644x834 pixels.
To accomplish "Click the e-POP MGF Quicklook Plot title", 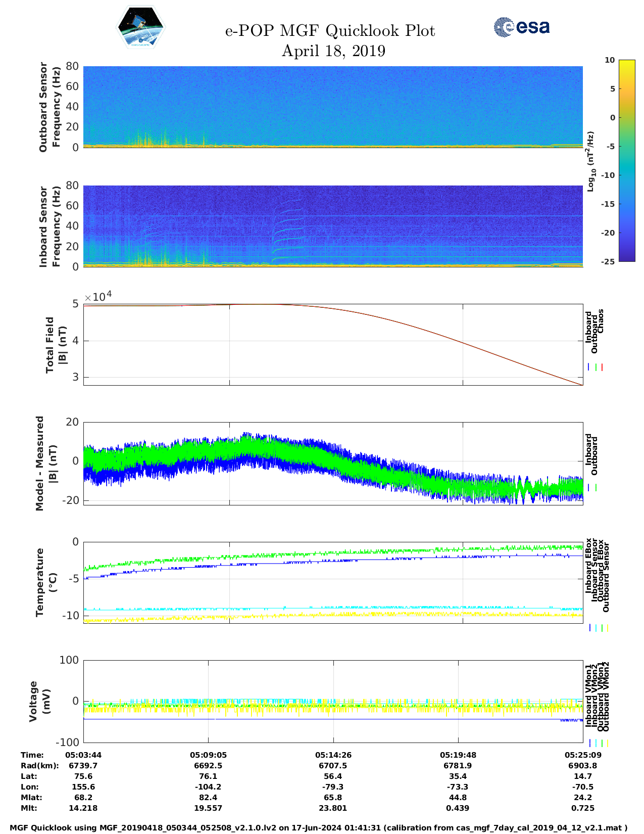I will [330, 31].
